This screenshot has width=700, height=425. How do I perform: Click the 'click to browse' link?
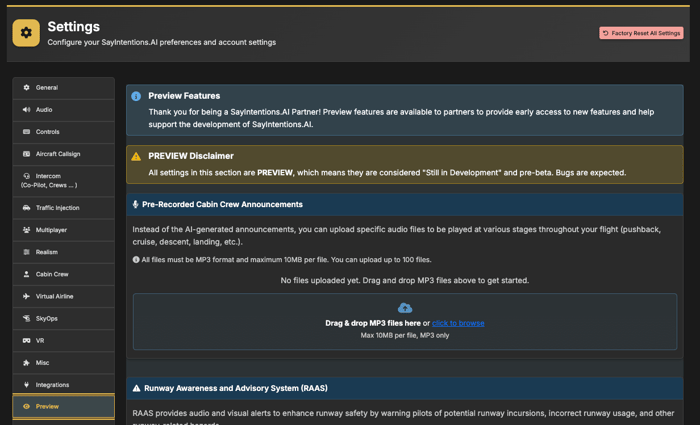coord(458,323)
